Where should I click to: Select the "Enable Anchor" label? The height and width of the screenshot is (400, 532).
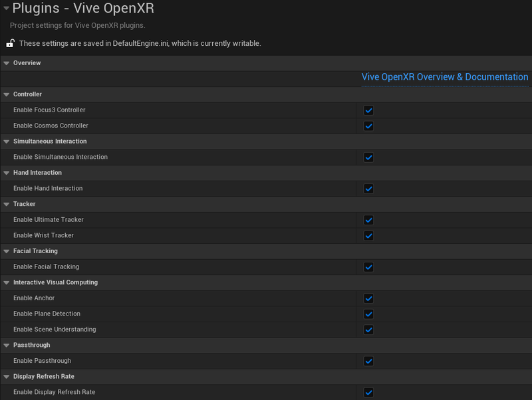tap(34, 298)
